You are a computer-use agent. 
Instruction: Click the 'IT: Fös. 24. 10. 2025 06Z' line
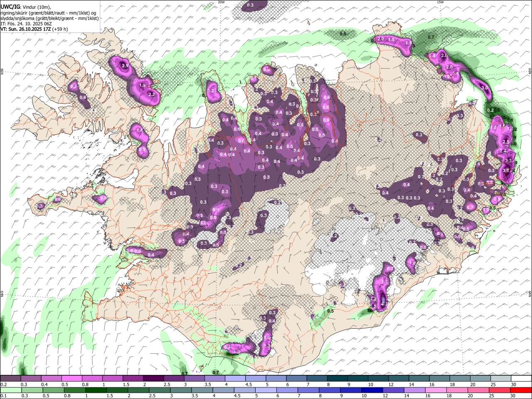26,24
